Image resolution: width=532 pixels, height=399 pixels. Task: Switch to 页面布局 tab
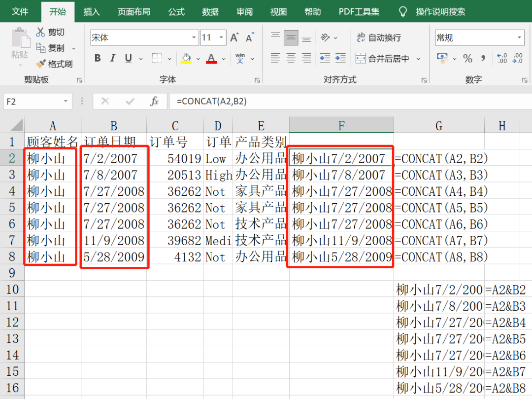tap(134, 12)
